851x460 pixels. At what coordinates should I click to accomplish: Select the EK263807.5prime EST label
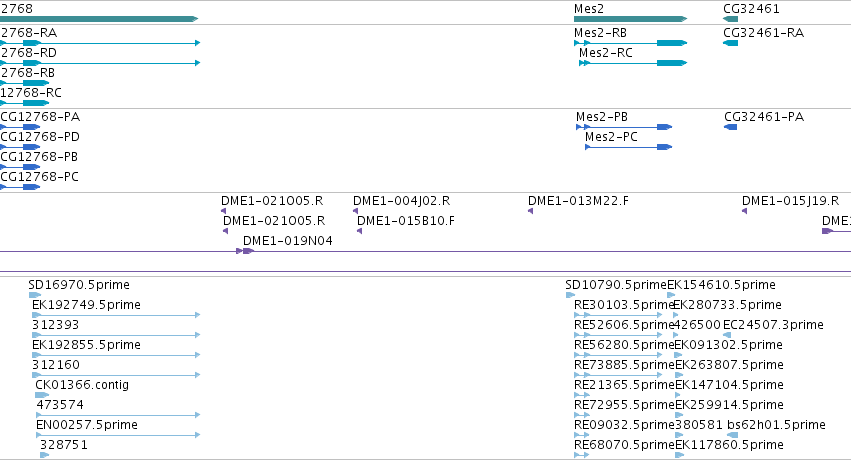[x=729, y=365]
